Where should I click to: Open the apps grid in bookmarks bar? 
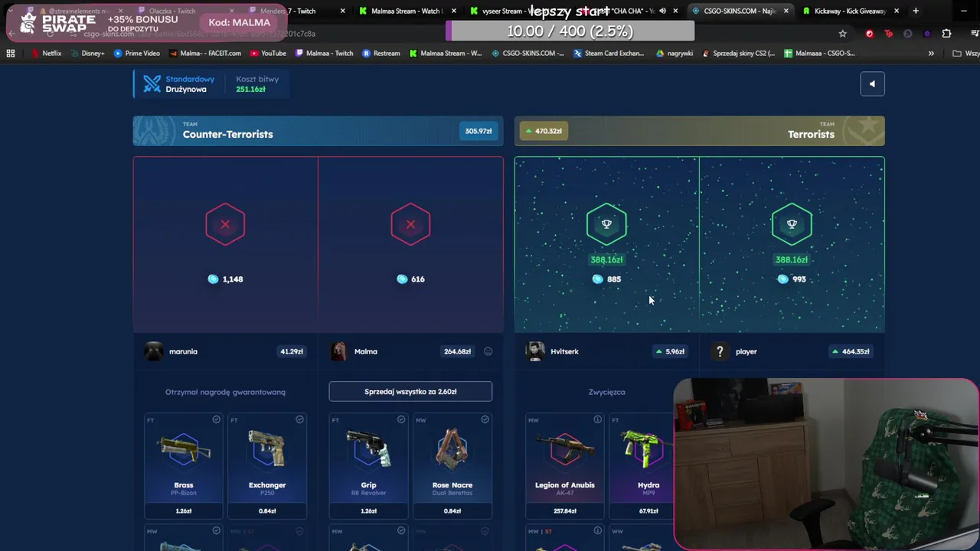(x=11, y=54)
